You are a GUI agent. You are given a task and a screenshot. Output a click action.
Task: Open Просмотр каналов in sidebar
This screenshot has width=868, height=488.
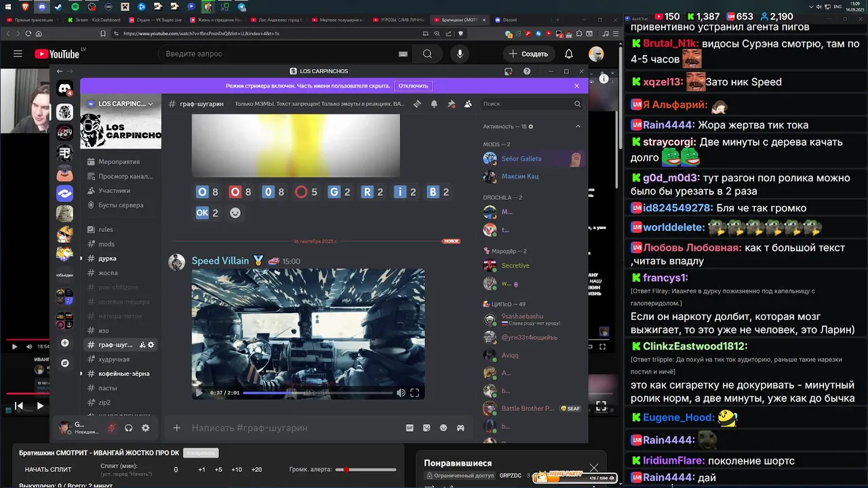[120, 176]
